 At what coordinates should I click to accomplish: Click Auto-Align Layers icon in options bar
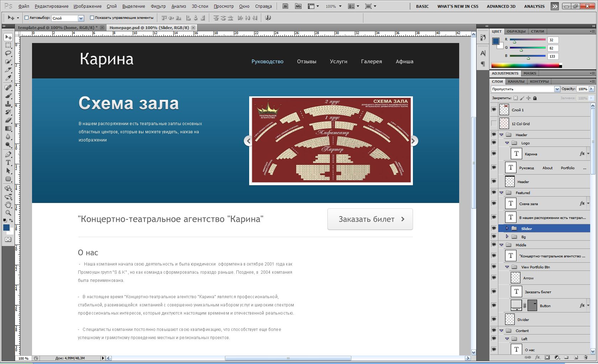[268, 18]
